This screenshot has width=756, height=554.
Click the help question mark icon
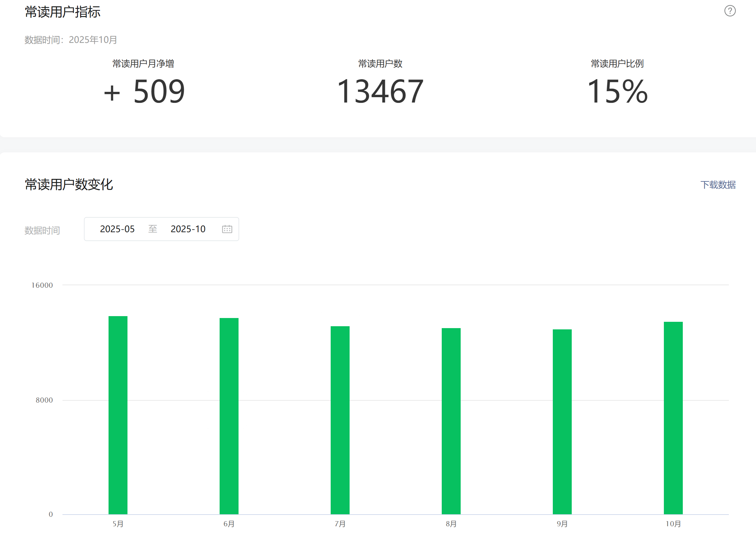pos(729,11)
